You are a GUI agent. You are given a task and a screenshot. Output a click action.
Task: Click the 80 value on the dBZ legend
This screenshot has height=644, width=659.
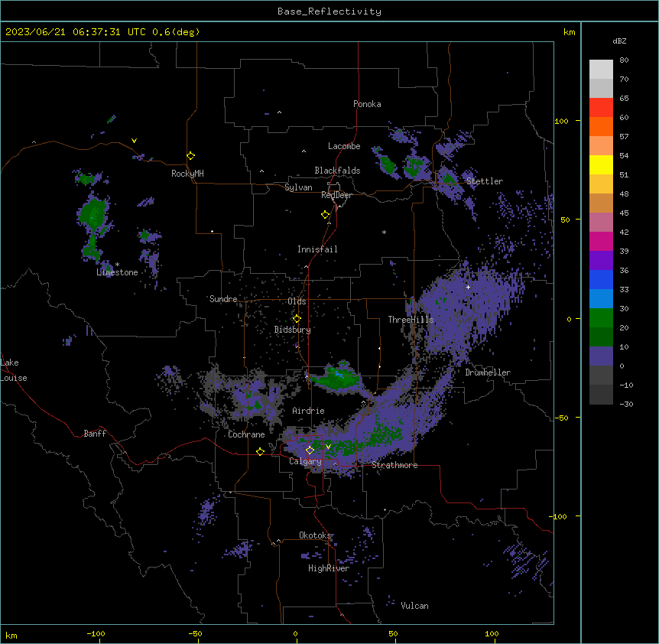624,60
